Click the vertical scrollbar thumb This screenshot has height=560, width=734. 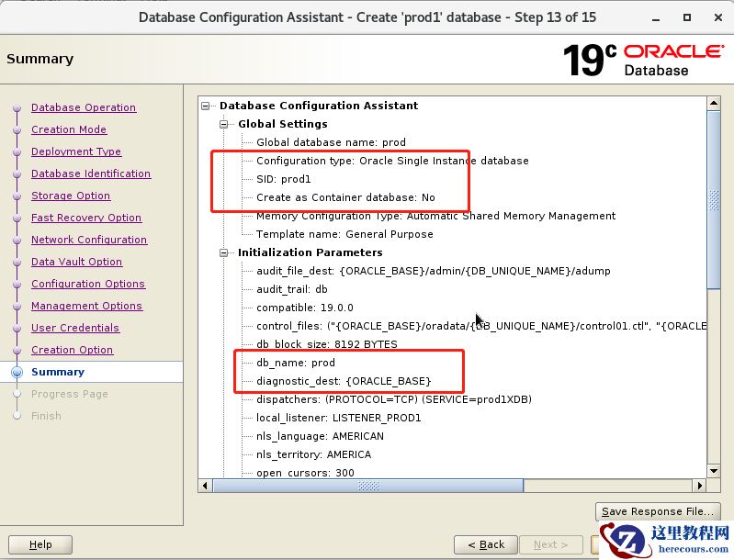coord(714,200)
